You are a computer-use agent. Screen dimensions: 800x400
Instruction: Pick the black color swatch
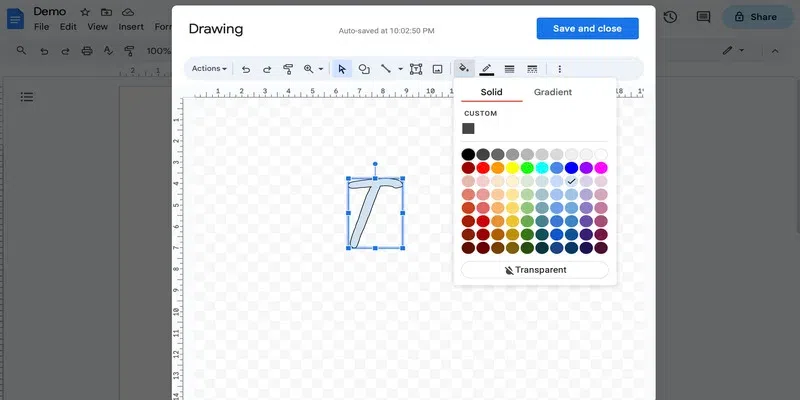pos(468,154)
